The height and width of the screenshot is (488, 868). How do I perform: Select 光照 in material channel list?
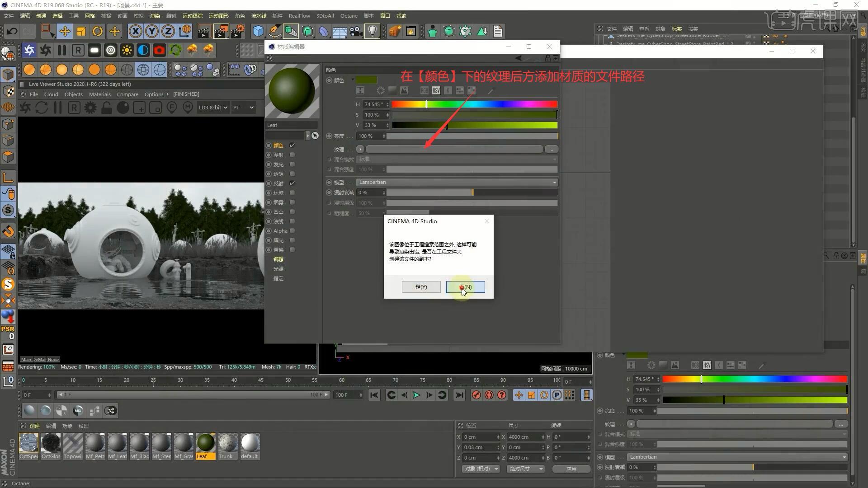pos(278,269)
